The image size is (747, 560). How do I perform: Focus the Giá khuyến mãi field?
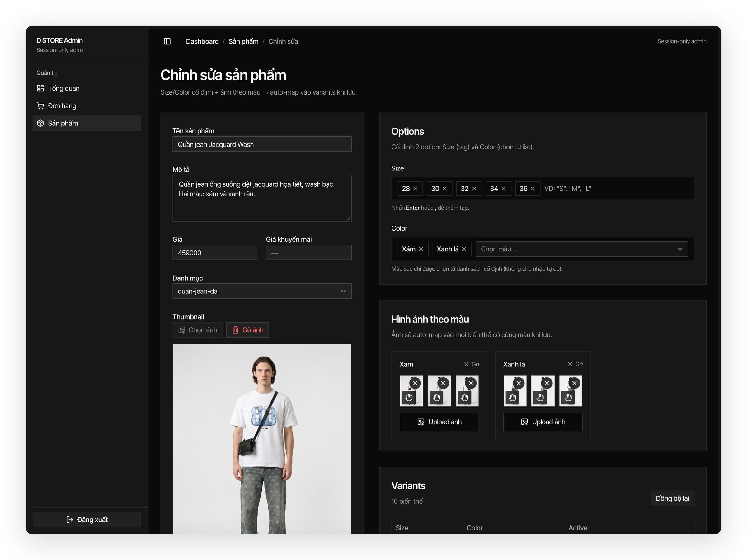(x=308, y=253)
